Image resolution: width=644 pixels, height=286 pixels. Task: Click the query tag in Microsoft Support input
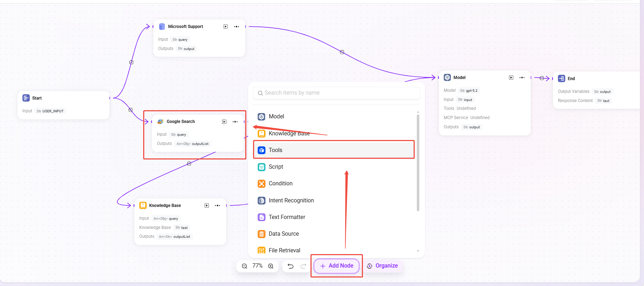[x=180, y=40]
